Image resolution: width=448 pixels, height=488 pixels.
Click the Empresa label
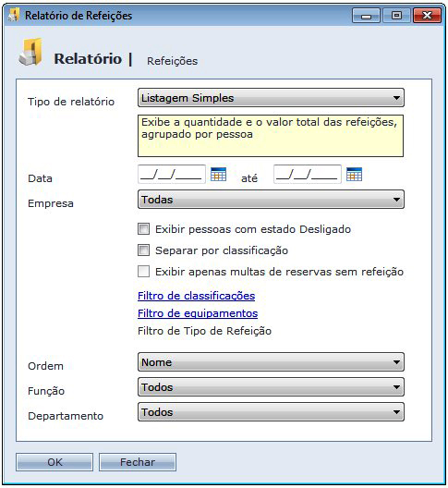pos(51,203)
